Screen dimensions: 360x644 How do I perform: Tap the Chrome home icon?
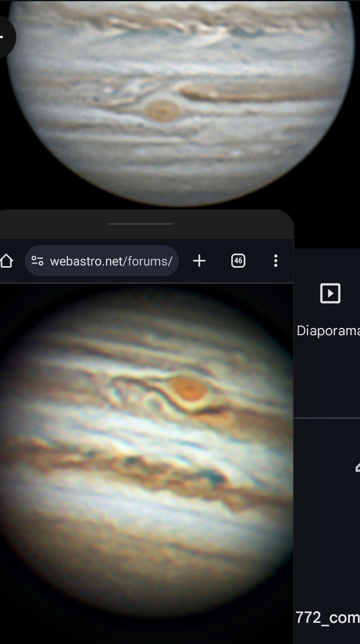pos(6,261)
